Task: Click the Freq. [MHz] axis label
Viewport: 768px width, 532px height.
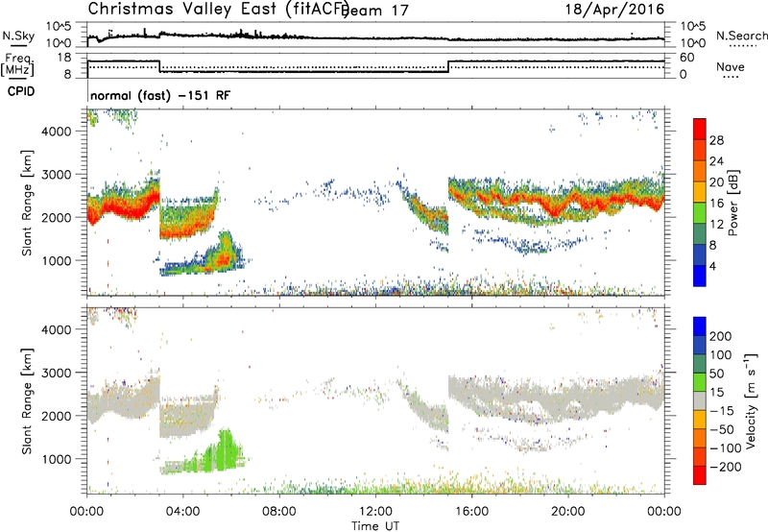Action: pyautogui.click(x=17, y=64)
